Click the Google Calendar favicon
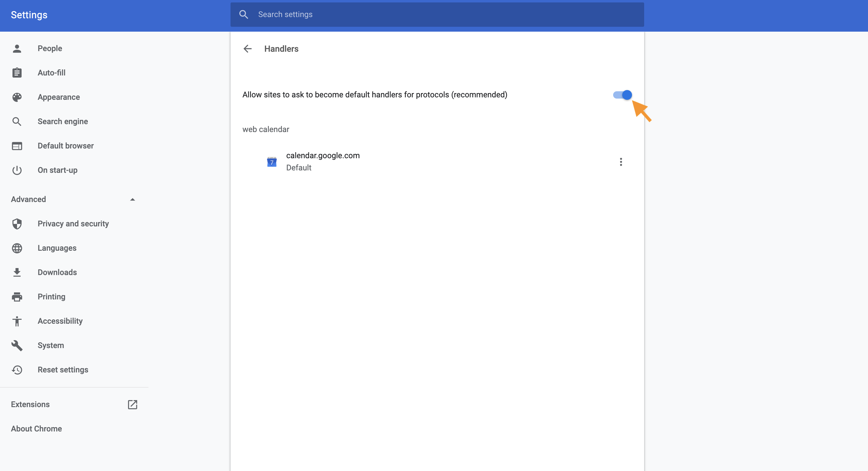The height and width of the screenshot is (471, 868). 272,162
